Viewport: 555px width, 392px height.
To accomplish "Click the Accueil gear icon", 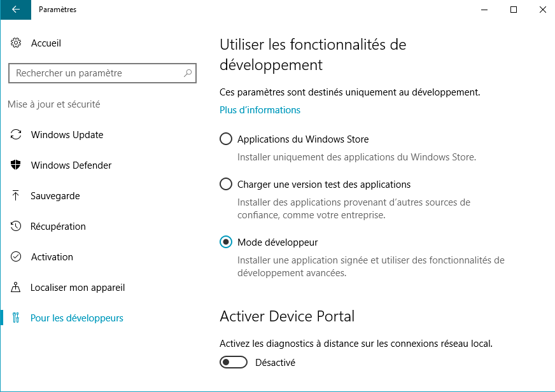I will point(15,43).
